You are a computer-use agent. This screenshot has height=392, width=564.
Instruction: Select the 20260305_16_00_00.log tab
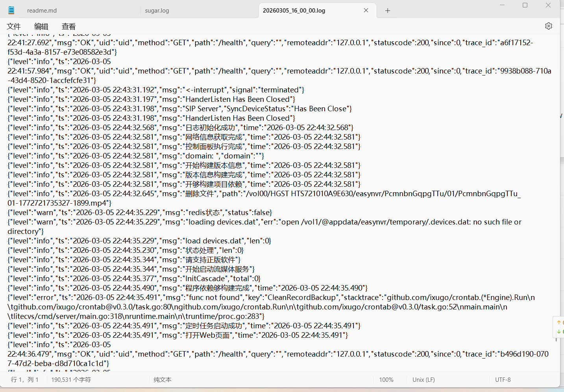pyautogui.click(x=294, y=11)
